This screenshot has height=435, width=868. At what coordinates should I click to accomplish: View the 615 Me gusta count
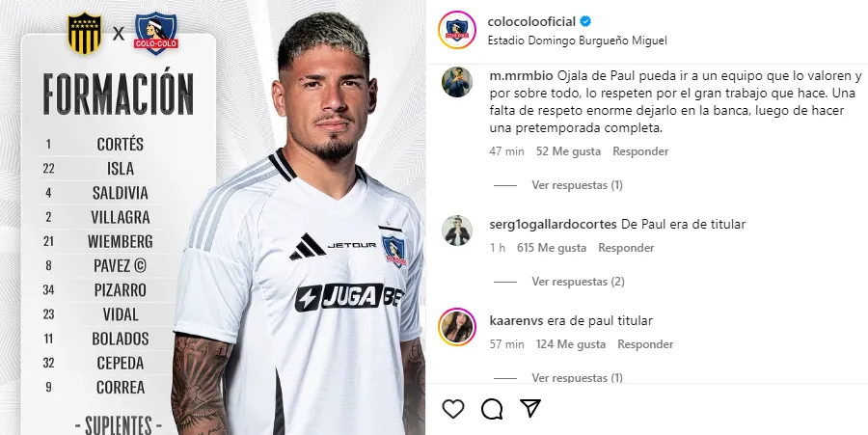tap(552, 248)
